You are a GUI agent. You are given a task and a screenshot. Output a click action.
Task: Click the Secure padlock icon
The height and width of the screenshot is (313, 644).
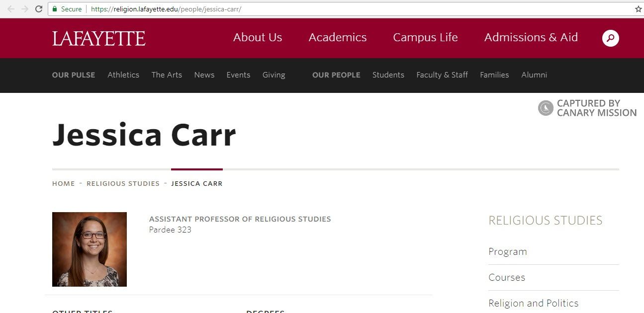pos(55,9)
